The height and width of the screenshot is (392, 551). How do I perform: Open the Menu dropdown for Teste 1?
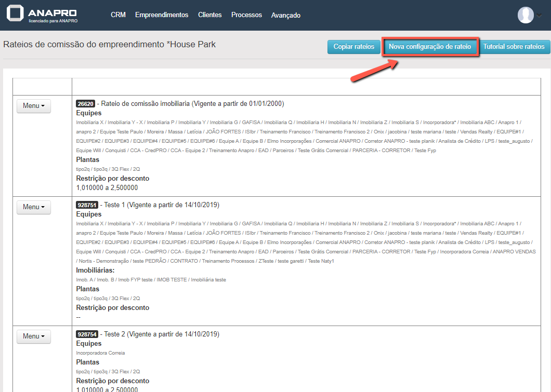pos(34,207)
